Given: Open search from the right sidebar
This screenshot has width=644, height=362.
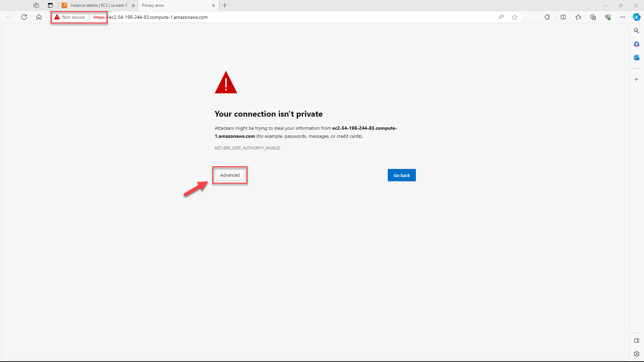Looking at the screenshot, I should point(636,31).
